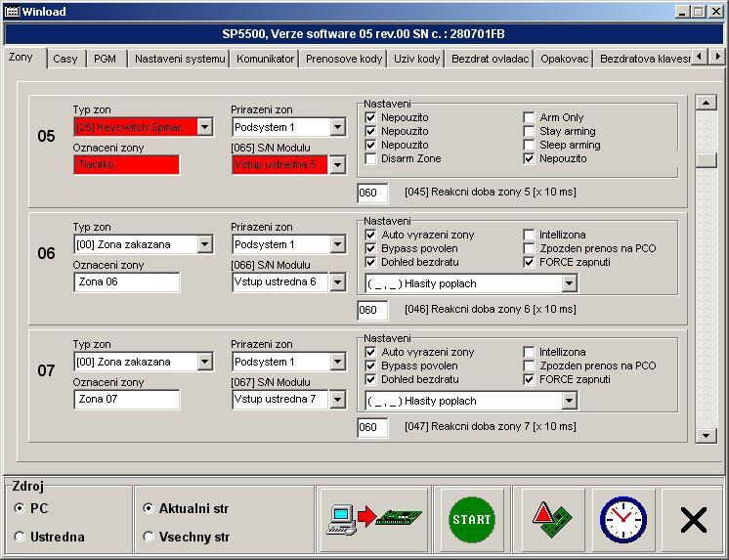Switch to the PGM tab

pos(105,59)
